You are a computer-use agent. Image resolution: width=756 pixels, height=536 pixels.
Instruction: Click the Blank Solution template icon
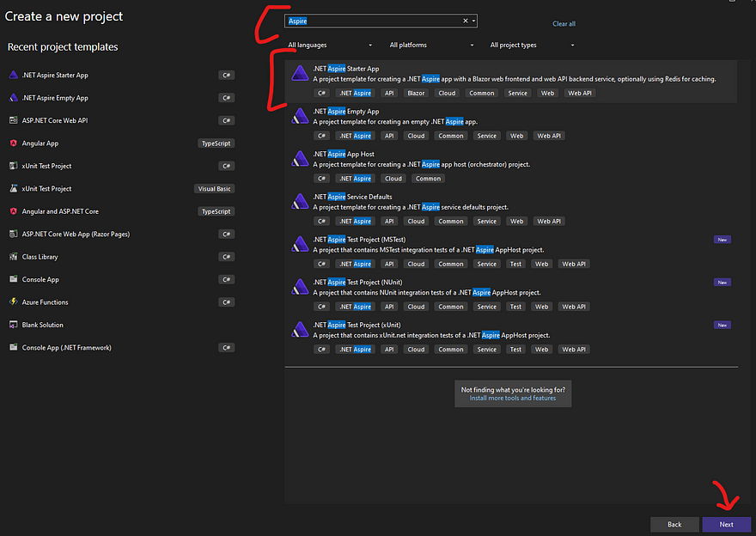point(14,325)
